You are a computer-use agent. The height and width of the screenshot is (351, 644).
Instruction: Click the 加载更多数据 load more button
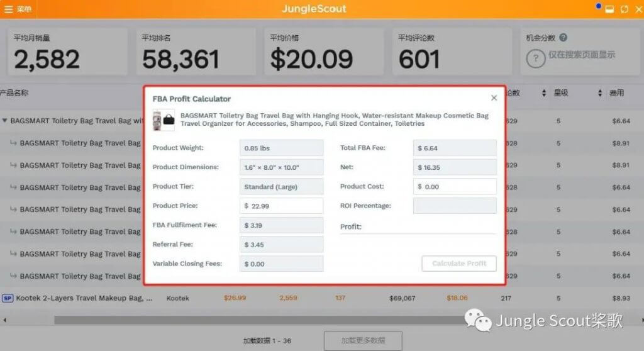click(x=363, y=341)
